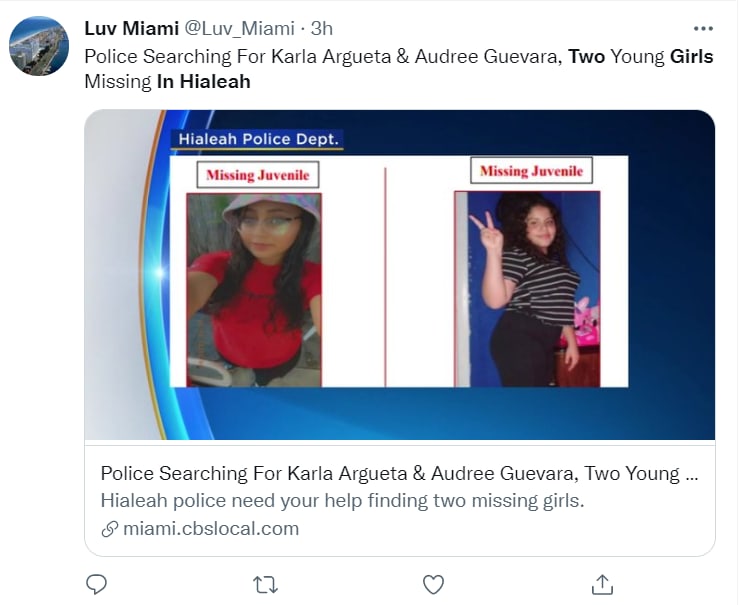Click the right Missing Juvenile label
The image size is (739, 605).
(531, 171)
